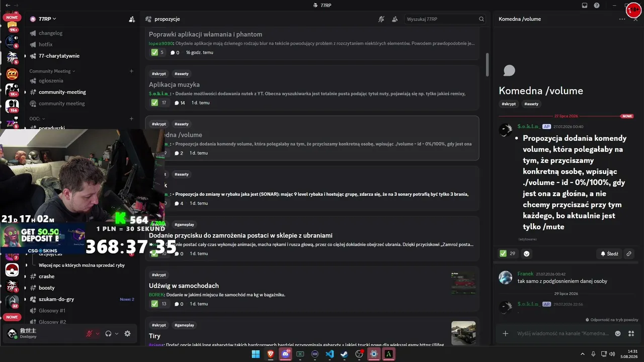
Task: Click the search magnifier icon
Action: [481, 19]
